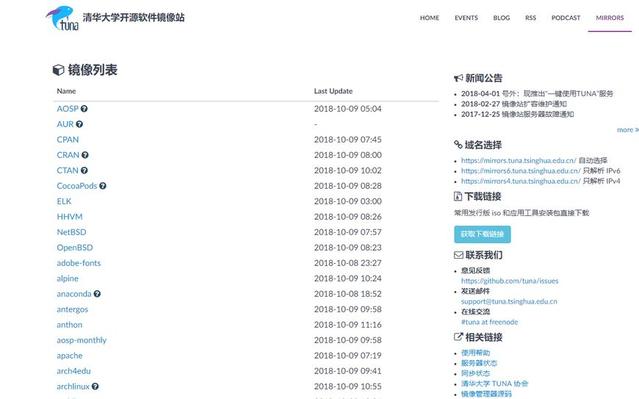Open the CocoaPods mirror link
This screenshot has width=639, height=399.
tap(77, 186)
